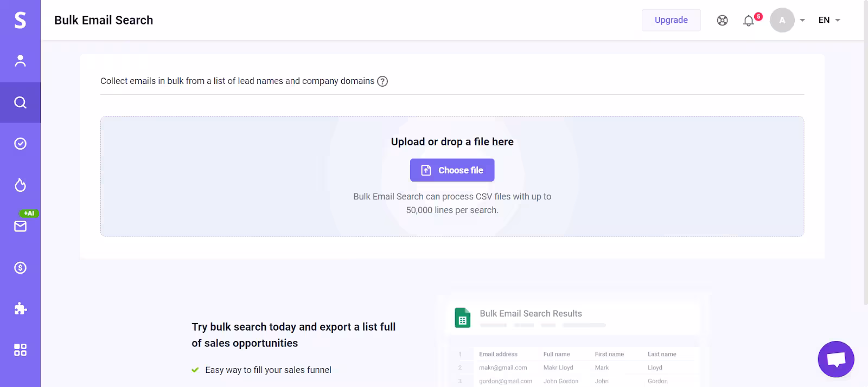Click the user avatar A

(x=782, y=20)
